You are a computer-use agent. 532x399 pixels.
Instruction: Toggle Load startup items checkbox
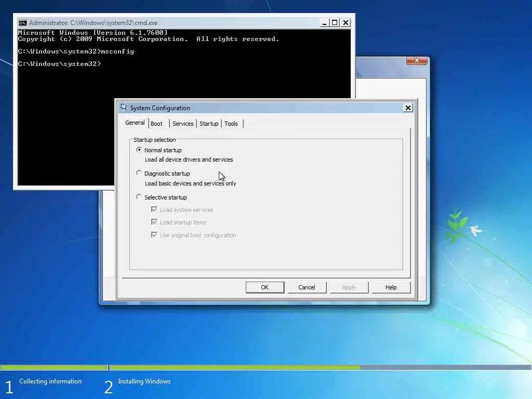tap(154, 222)
